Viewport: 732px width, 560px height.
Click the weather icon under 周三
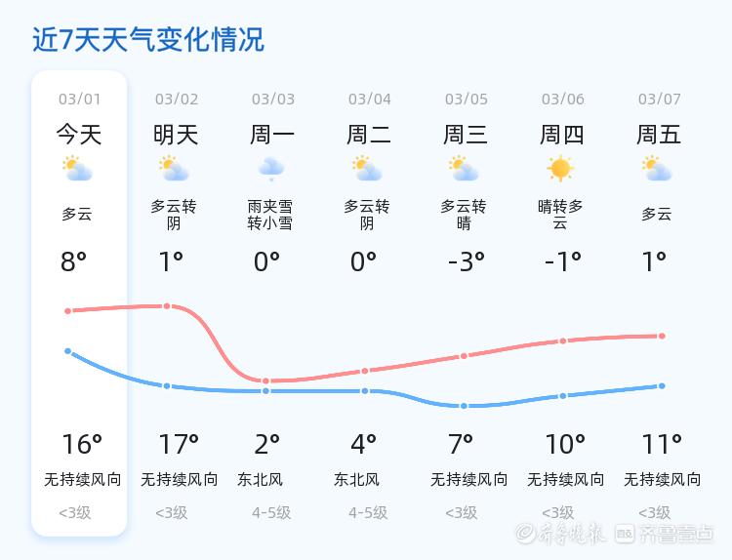[464, 169]
